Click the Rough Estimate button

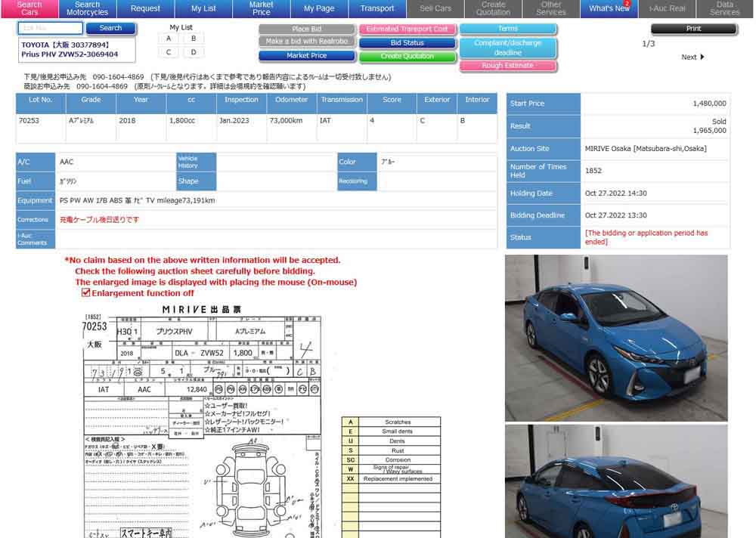[508, 65]
